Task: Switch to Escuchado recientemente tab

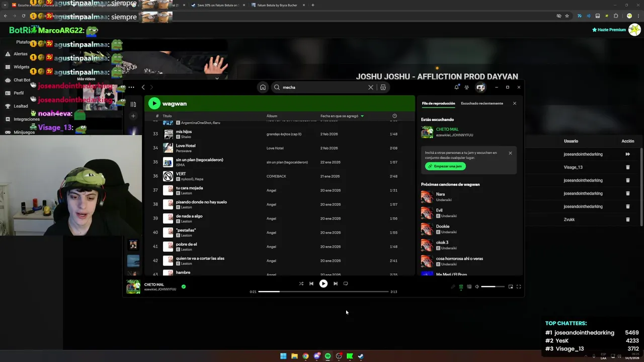Action: coord(482,104)
